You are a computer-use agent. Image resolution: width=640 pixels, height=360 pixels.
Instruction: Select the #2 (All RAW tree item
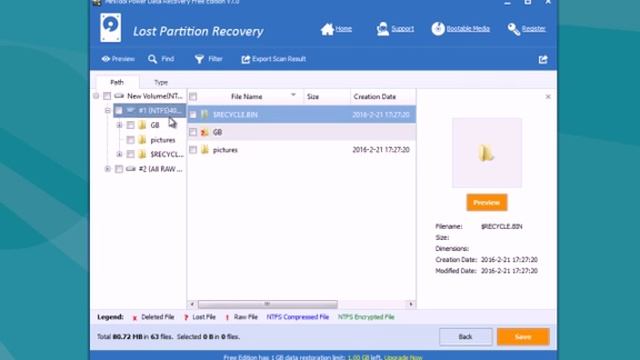tap(160, 169)
